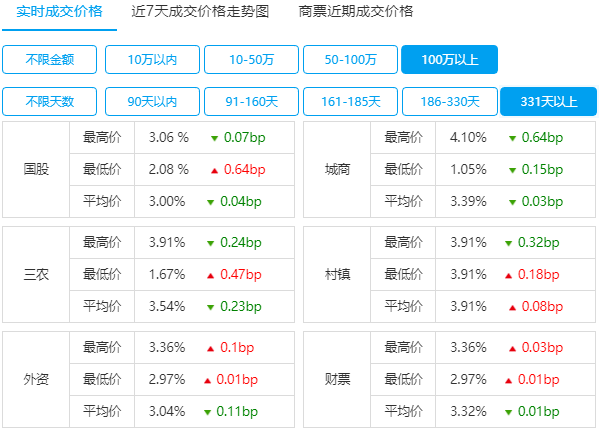Click the 最高价 label in 国股 row
The image size is (600, 432).
102,137
